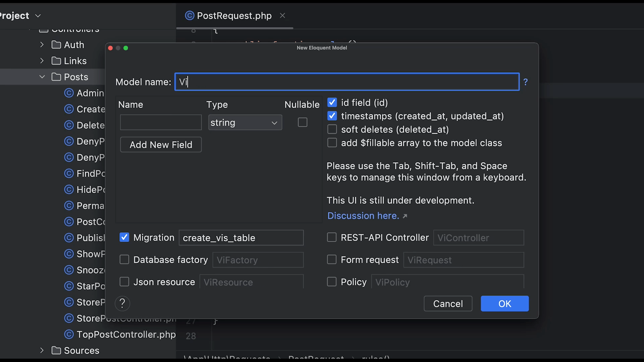Enable the REST-API Controller checkbox
644x362 pixels.
click(332, 237)
